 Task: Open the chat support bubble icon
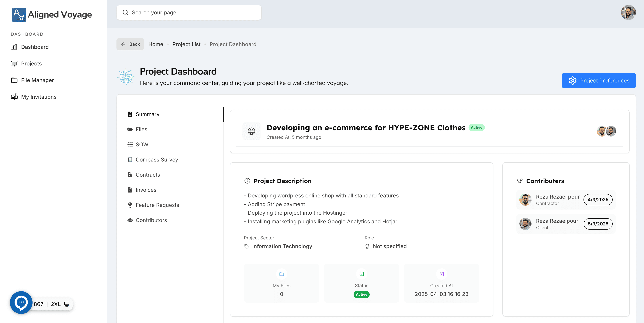coord(21,303)
